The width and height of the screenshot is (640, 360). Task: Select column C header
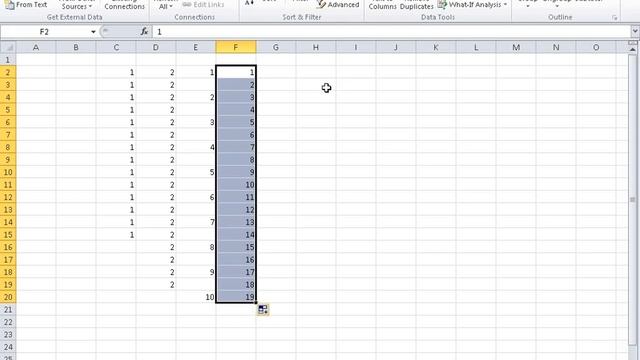pos(116,47)
